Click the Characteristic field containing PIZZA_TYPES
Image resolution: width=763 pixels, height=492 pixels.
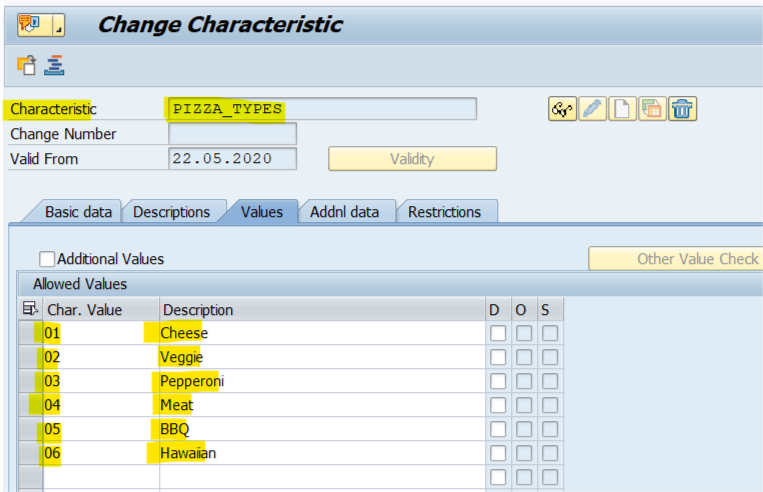coord(322,109)
